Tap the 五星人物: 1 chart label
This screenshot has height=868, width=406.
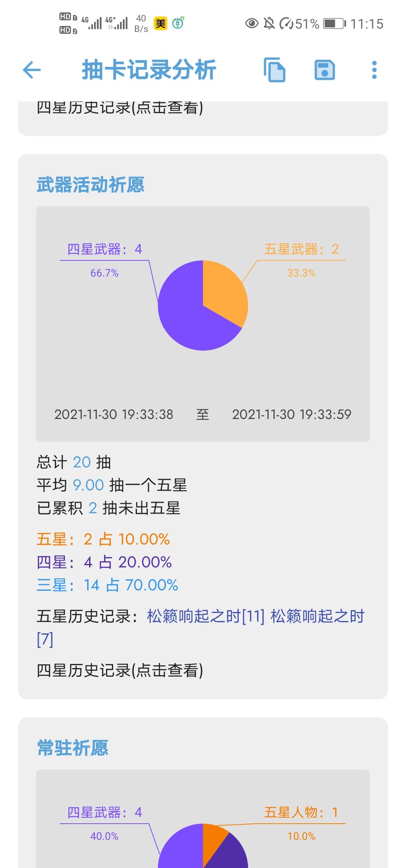click(301, 812)
